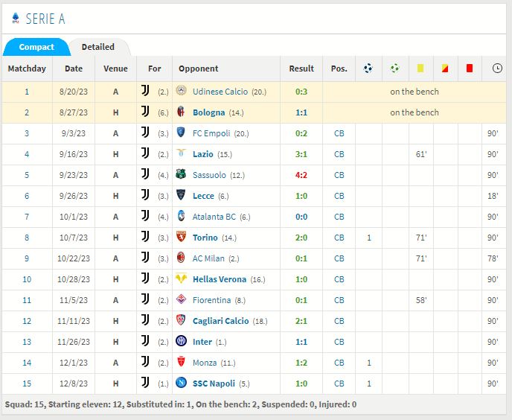
Task: Click the Hellas Verona club crest
Action: [x=181, y=279]
